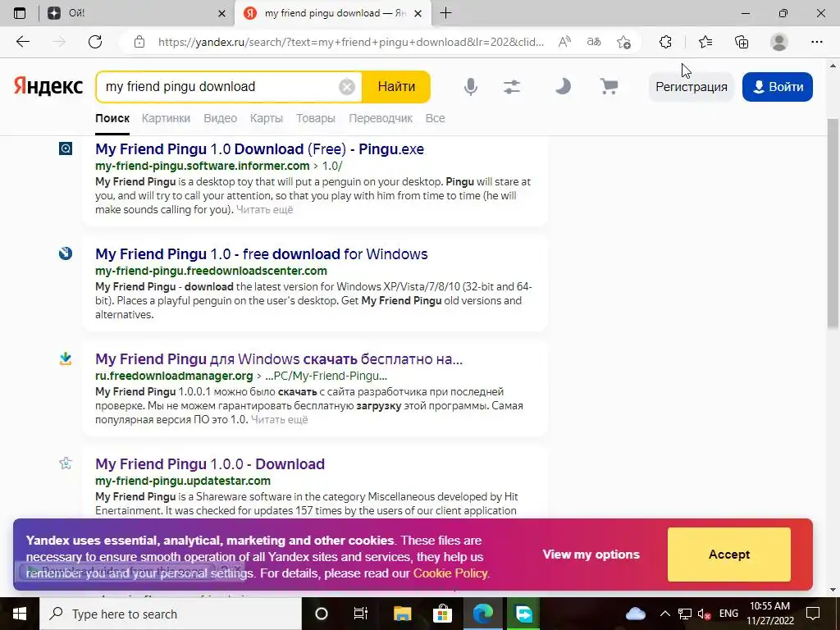Expand 'Читать ещё' in freedownloadmanager result
Viewport: 840px width, 630px height.
tap(279, 420)
